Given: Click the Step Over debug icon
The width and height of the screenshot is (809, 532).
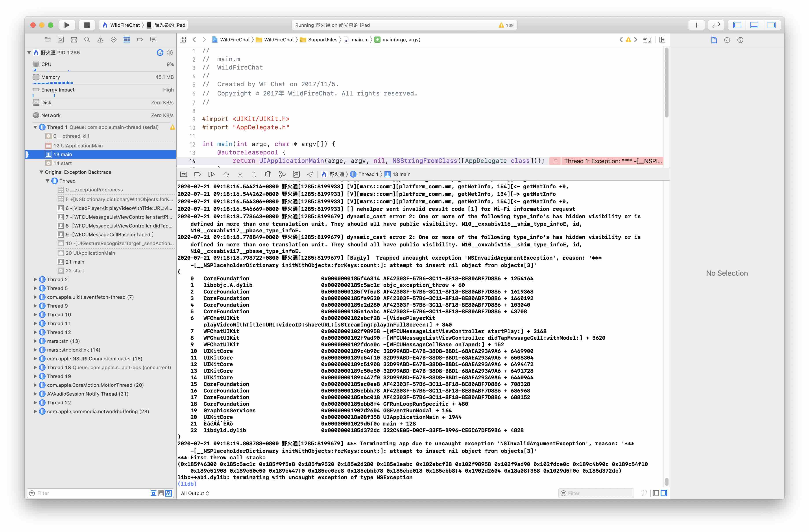Looking at the screenshot, I should [x=226, y=174].
